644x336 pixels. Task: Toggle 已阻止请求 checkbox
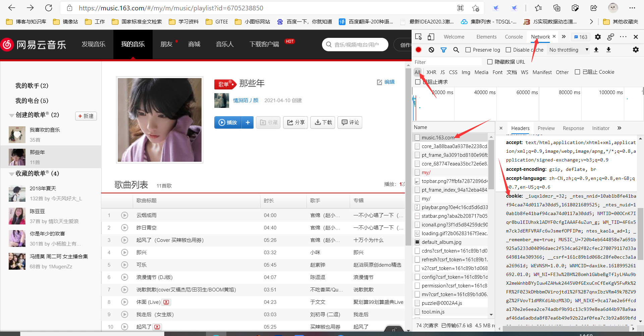click(418, 82)
